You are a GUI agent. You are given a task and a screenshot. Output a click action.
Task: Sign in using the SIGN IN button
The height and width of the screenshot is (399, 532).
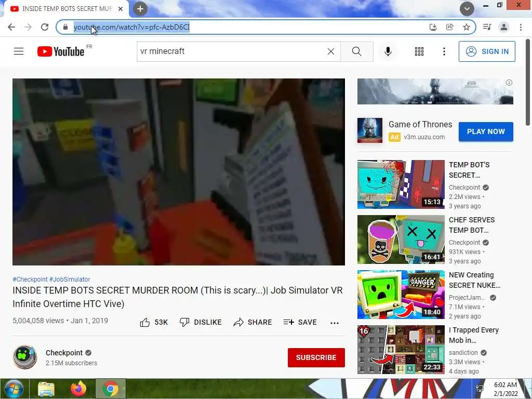487,51
